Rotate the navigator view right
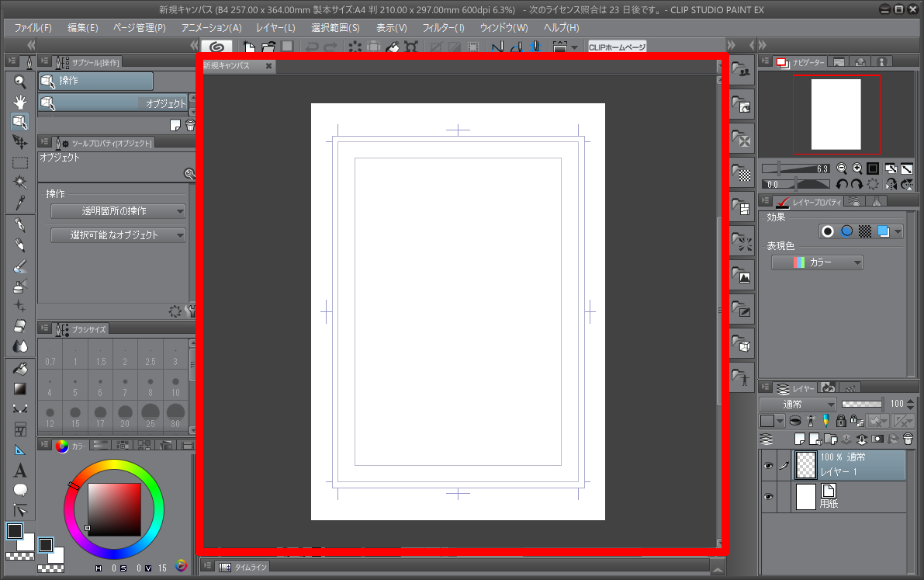924x580 pixels. click(x=857, y=185)
